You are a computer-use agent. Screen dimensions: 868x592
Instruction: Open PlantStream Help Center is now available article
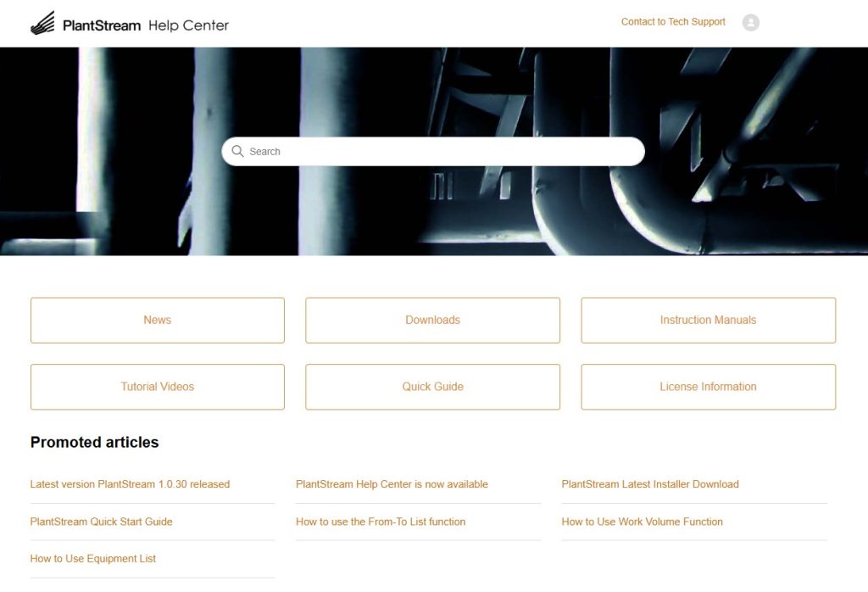click(x=392, y=484)
